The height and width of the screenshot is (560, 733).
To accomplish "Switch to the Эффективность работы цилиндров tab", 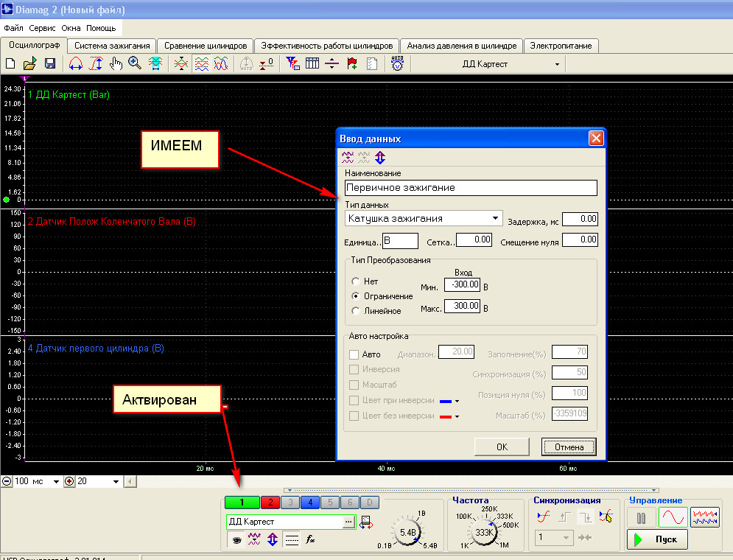I will coord(327,46).
